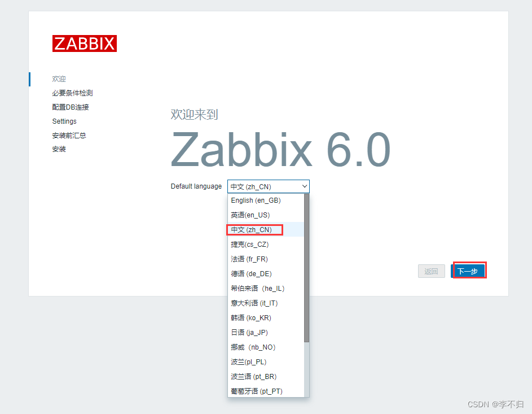This screenshot has width=532, height=414.
Task: Open the 必要条件检测 setup step
Action: click(x=72, y=93)
